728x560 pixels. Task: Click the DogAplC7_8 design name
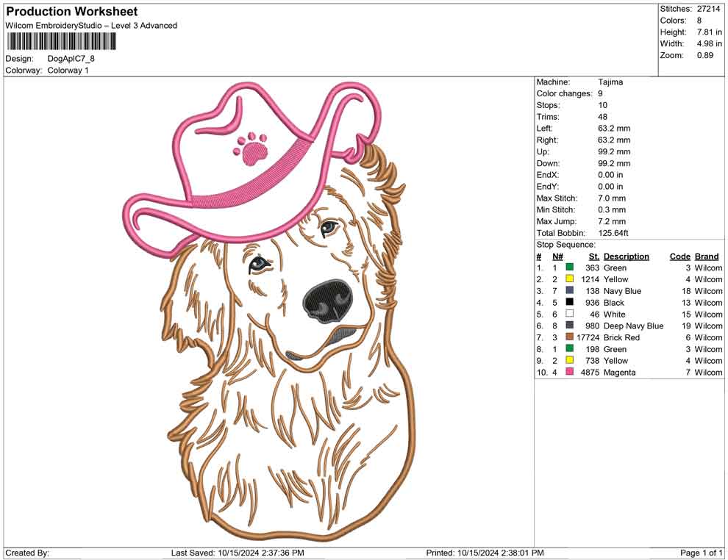point(71,59)
